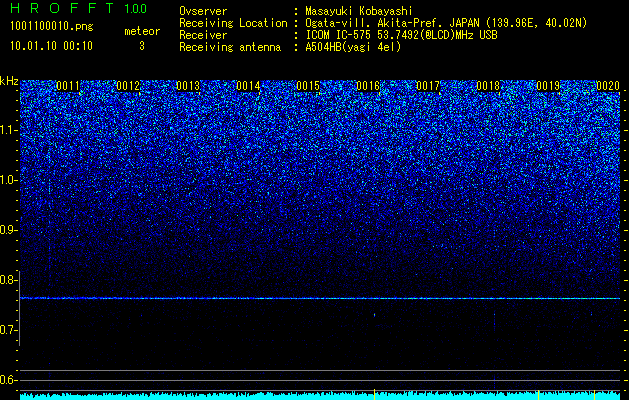Click the meteor count label
Viewport: 629px width, 400px height.
[142, 31]
